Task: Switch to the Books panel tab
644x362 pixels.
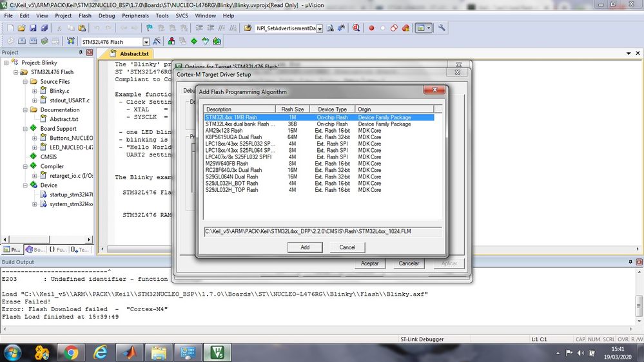Action: [x=35, y=249]
